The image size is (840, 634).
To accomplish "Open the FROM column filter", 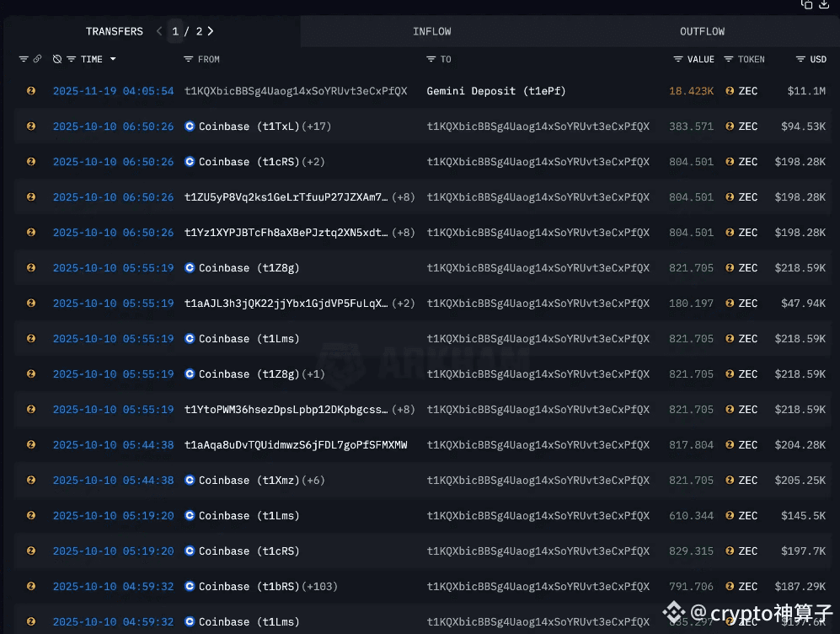I will click(189, 59).
